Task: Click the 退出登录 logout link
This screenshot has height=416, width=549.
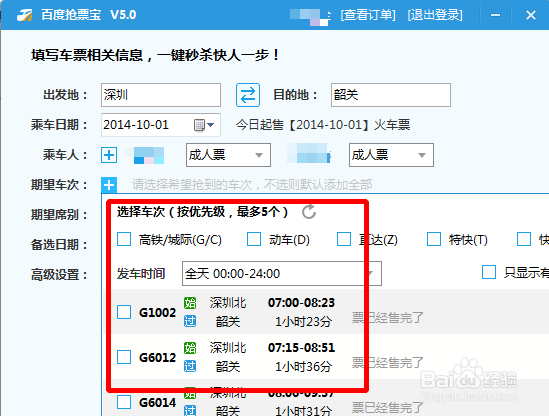Action: pos(435,15)
